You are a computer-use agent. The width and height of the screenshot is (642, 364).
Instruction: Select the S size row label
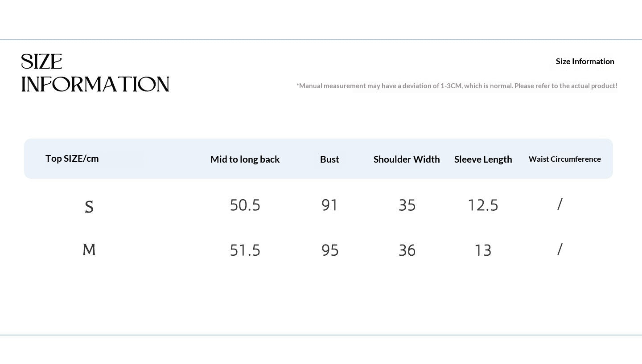click(x=89, y=207)
